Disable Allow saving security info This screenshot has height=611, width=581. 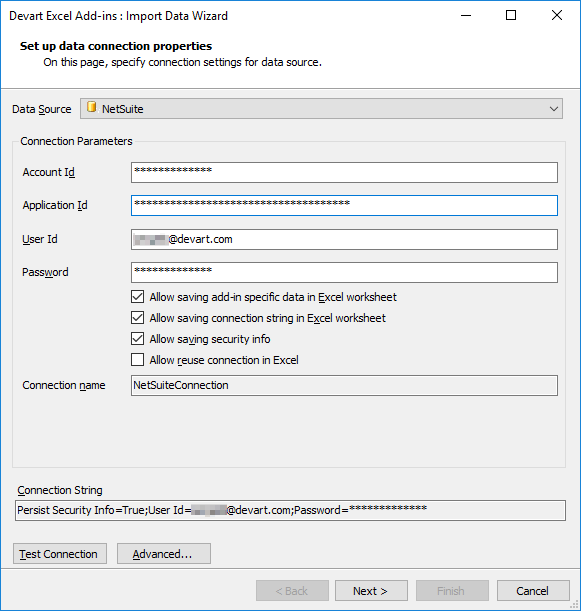point(138,339)
